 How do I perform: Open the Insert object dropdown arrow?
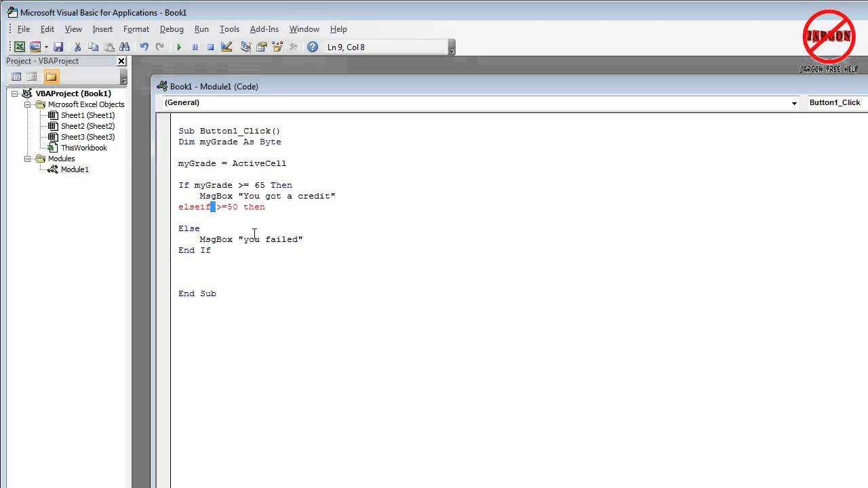pyautogui.click(x=46, y=47)
